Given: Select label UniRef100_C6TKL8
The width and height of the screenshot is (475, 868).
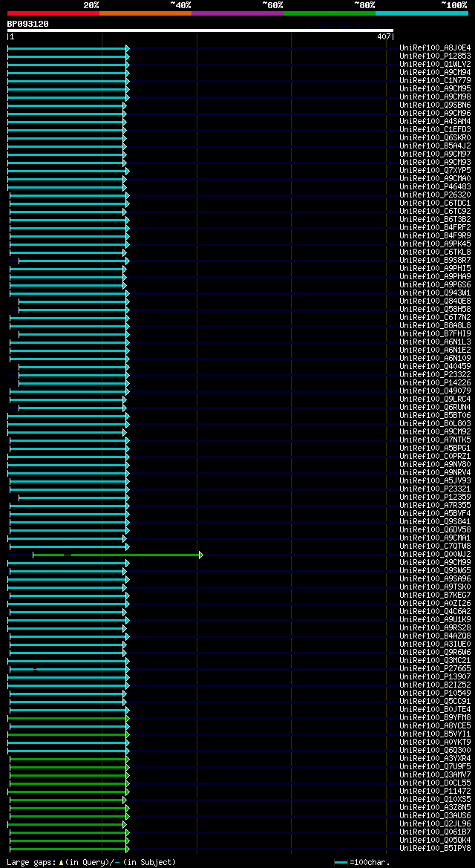Looking at the screenshot, I should (x=435, y=252).
